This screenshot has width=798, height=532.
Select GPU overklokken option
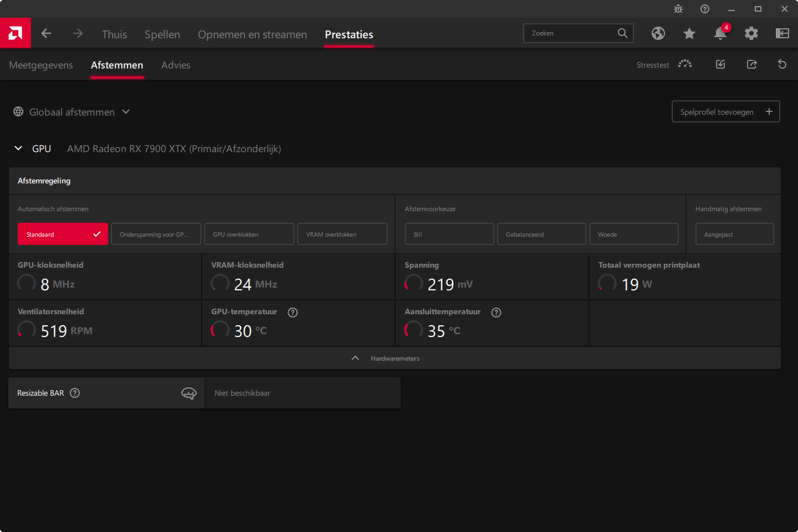coord(249,234)
